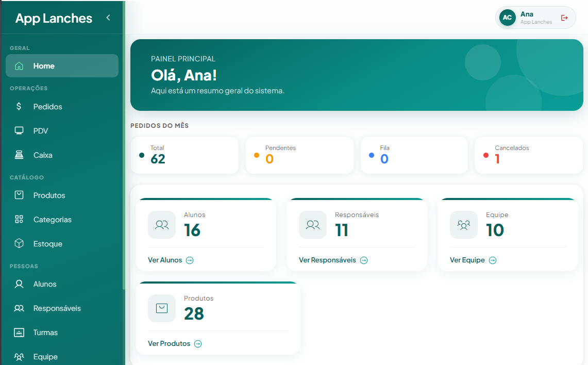The width and height of the screenshot is (588, 365).
Task: Click the Olá, Ana! greeting heading
Action: [184, 75]
